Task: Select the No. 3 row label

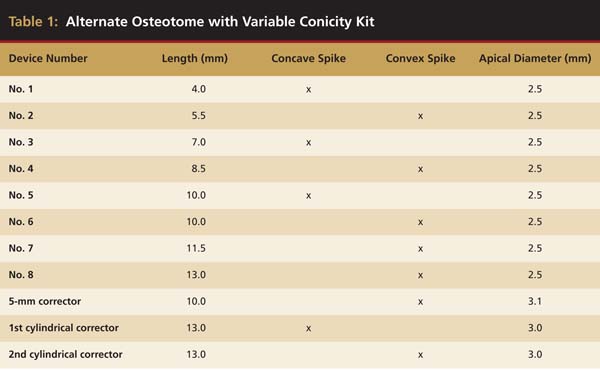Action: point(21,142)
